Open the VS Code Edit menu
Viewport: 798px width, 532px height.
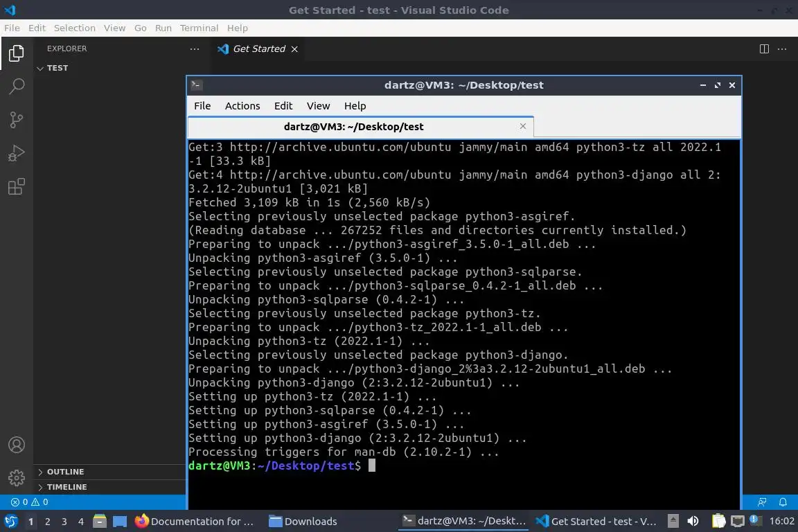click(x=37, y=28)
